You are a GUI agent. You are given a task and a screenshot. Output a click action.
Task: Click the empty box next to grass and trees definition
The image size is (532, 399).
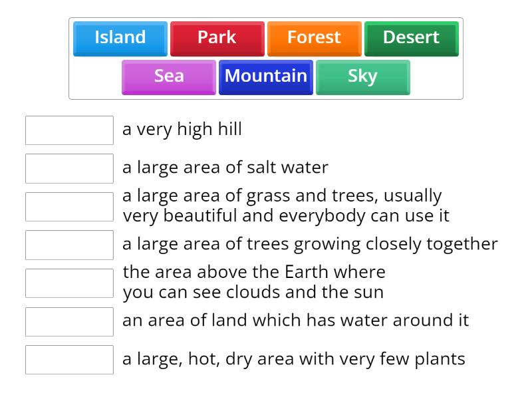click(x=69, y=207)
